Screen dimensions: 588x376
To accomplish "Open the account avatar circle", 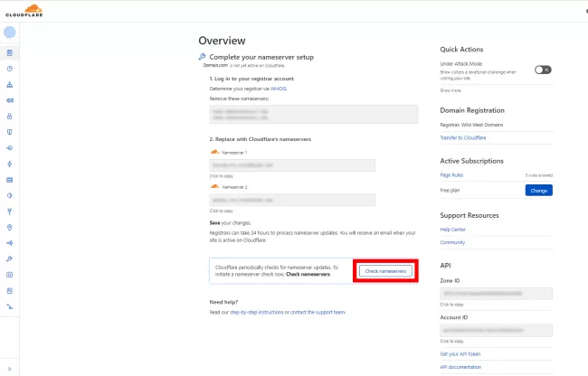I will coord(10,33).
